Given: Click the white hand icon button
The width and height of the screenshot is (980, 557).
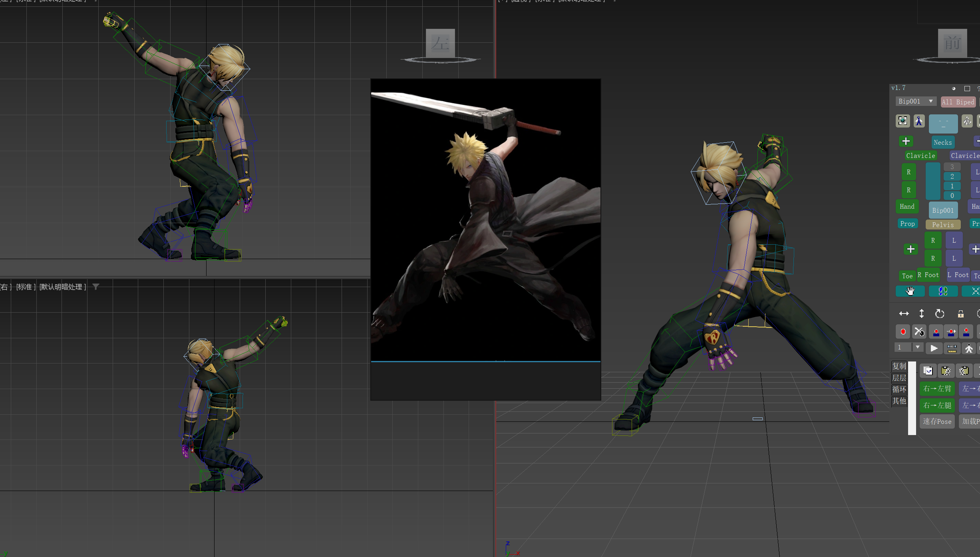Looking at the screenshot, I should (910, 291).
